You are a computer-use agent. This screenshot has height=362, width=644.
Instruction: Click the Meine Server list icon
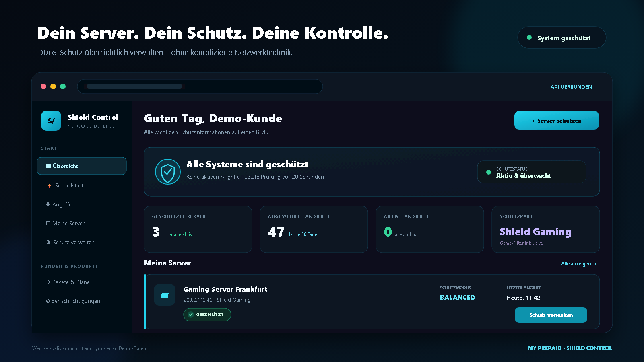tap(48, 223)
